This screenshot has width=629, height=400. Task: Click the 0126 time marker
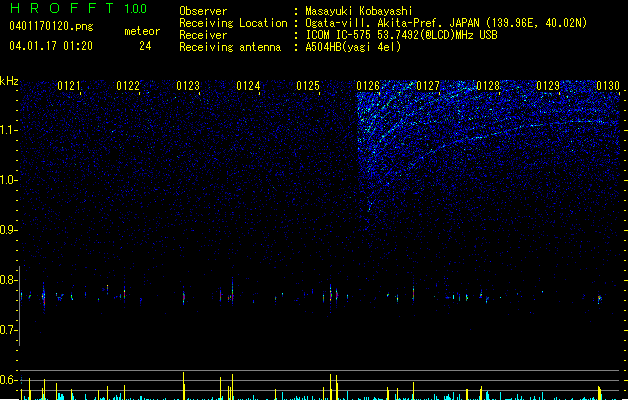click(x=368, y=86)
